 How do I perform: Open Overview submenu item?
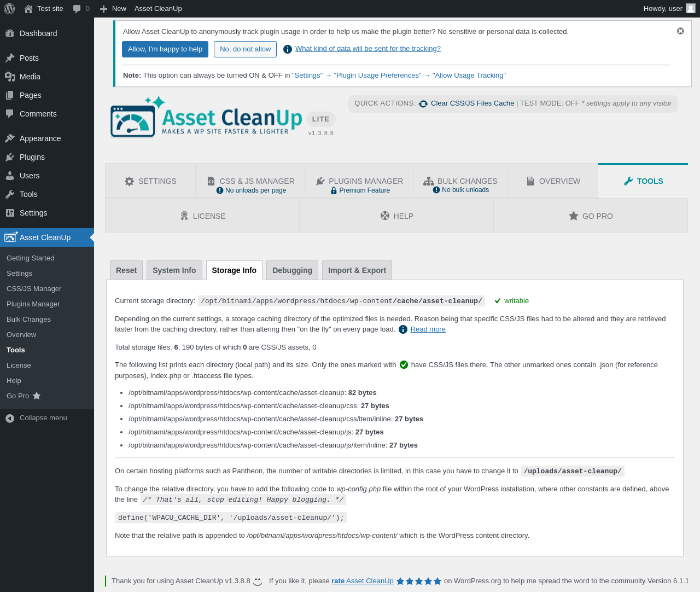pos(47,335)
